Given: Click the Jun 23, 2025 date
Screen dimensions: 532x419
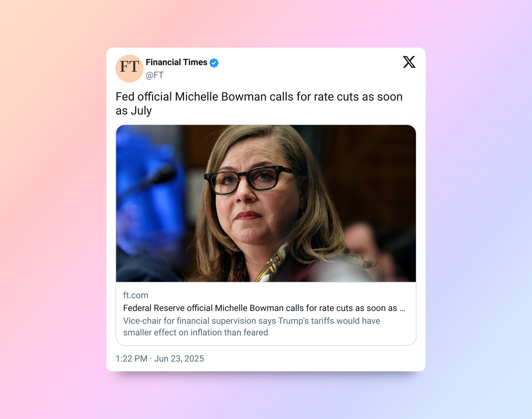Looking at the screenshot, I should coord(179,359).
